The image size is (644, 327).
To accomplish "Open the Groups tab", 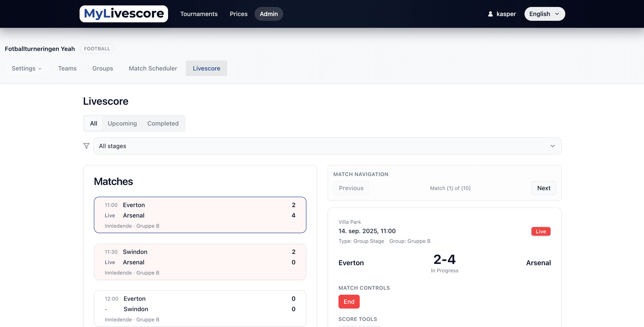I will (103, 68).
